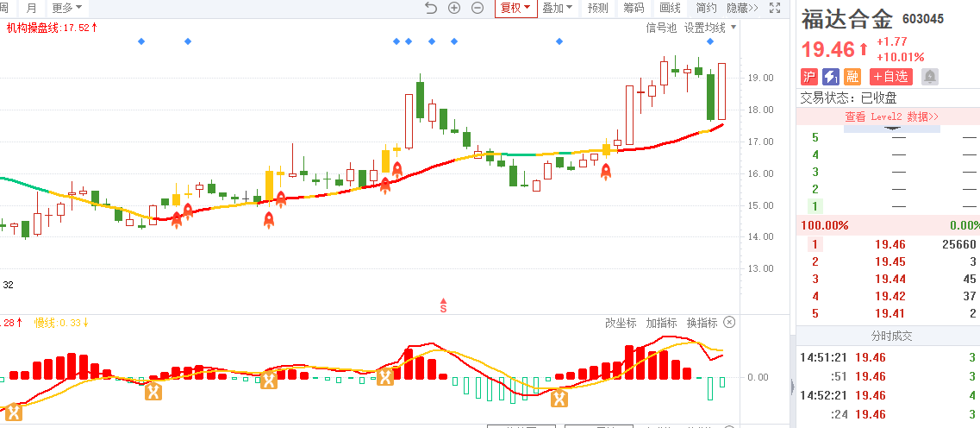Click the blue lightning quick-trade icon
Screen dimensions: 980x428
pos(831,77)
